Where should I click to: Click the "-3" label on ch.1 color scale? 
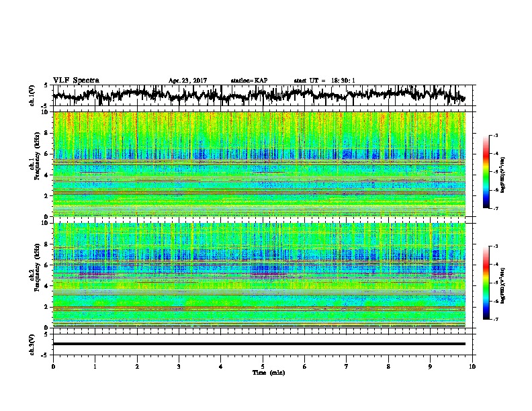(496, 135)
